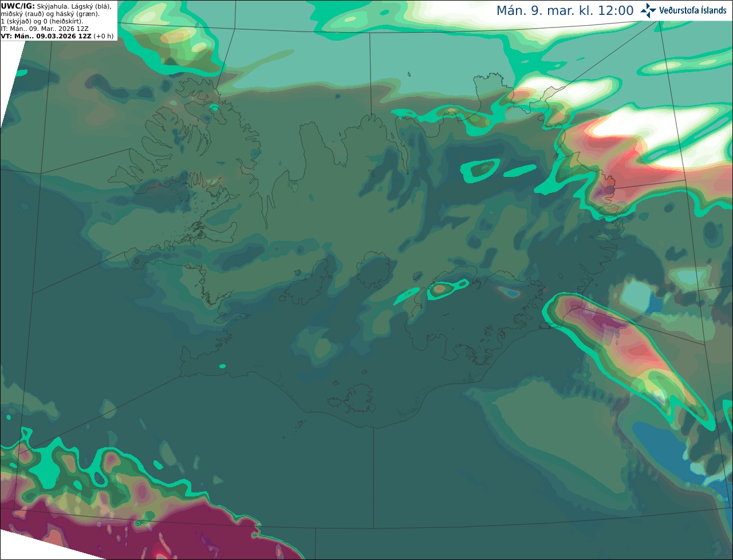
Task: Click the legend line '1 (skýjað) og 0 (heiðskírt).'
Action: (x=42, y=21)
